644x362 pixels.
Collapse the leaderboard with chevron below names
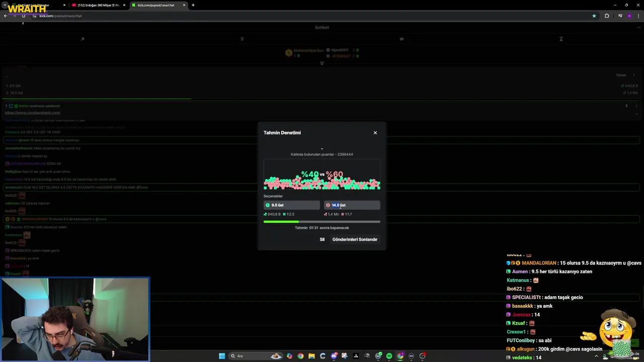(322, 63)
